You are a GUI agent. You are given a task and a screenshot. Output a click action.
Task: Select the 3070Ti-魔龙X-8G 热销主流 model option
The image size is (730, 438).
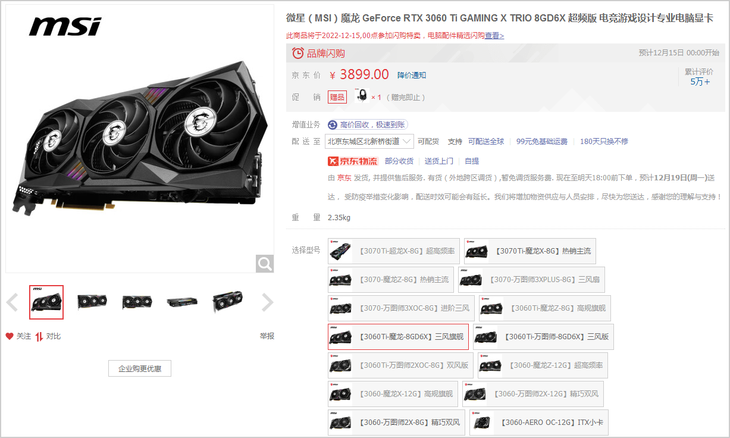click(530, 251)
